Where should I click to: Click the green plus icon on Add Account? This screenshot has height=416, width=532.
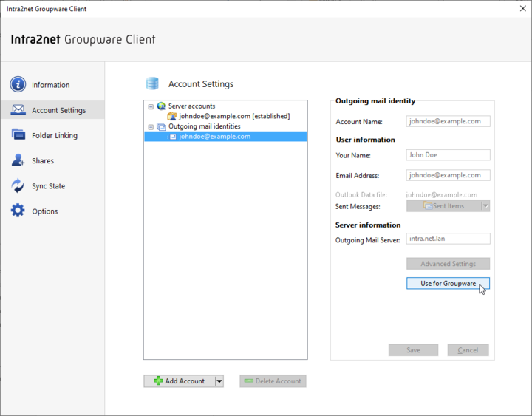click(158, 381)
